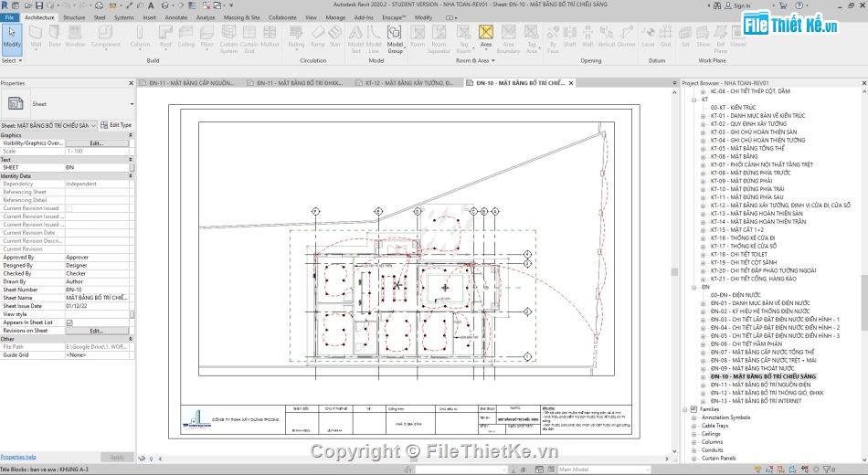Expand sheet KT-05 - MẶT BẰNG TỔNG THỂ
The width and height of the screenshot is (868, 475).
pos(703,148)
